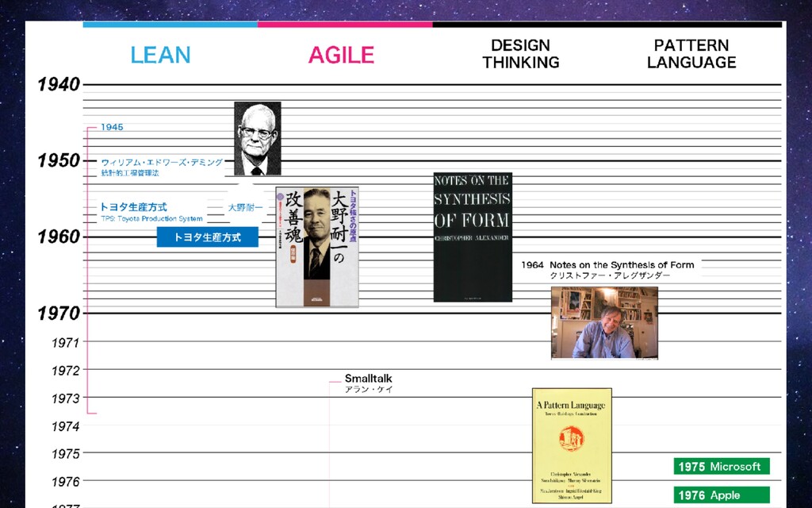The image size is (812, 508).
Task: Select the 1976 year label
Action: (x=65, y=482)
